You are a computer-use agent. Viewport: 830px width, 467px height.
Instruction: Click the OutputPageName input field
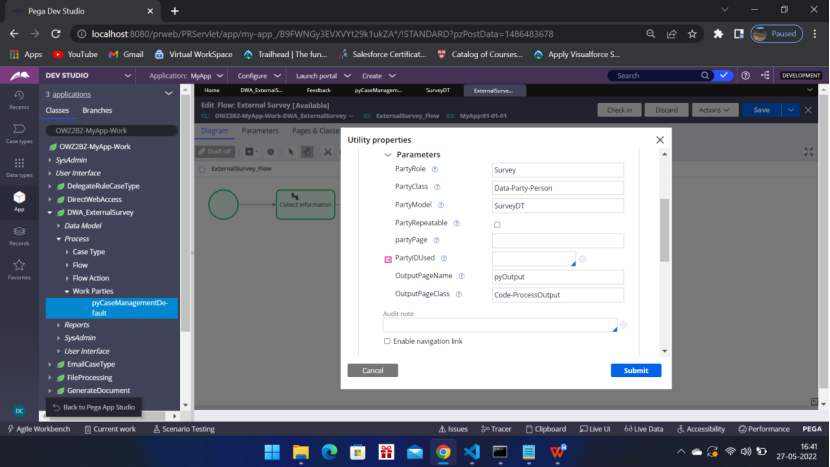pos(557,277)
